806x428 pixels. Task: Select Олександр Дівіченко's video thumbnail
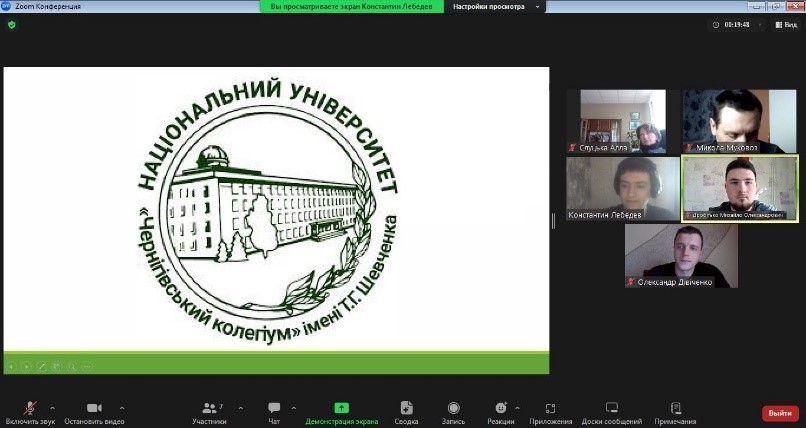click(681, 255)
